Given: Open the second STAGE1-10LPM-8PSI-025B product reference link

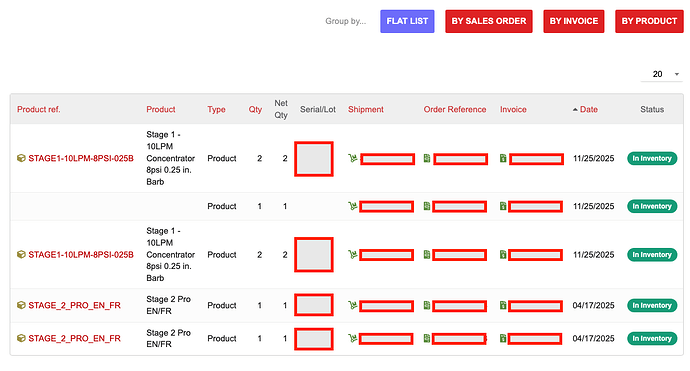Looking at the screenshot, I should 81,254.
